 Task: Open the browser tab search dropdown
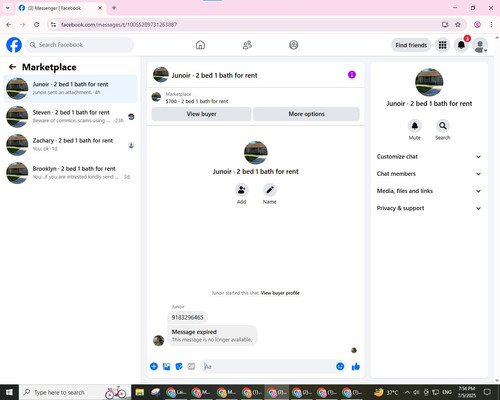tap(8, 8)
